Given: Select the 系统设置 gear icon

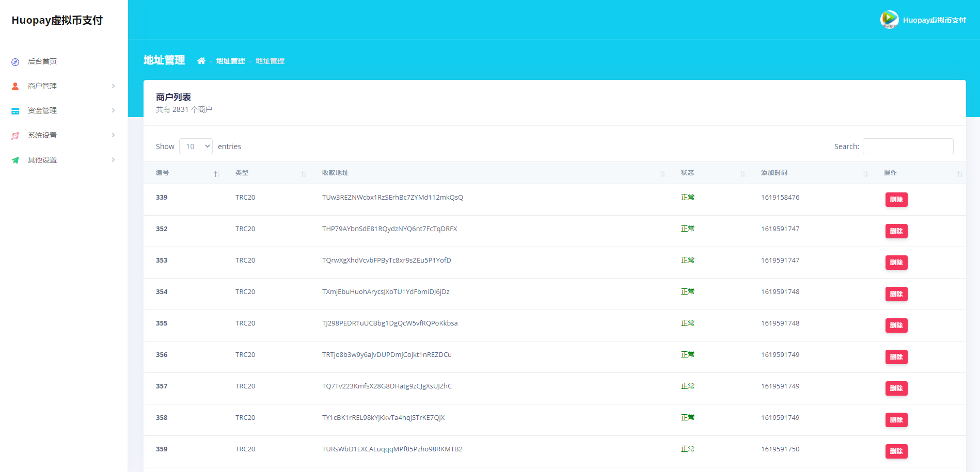Looking at the screenshot, I should pyautogui.click(x=15, y=135).
